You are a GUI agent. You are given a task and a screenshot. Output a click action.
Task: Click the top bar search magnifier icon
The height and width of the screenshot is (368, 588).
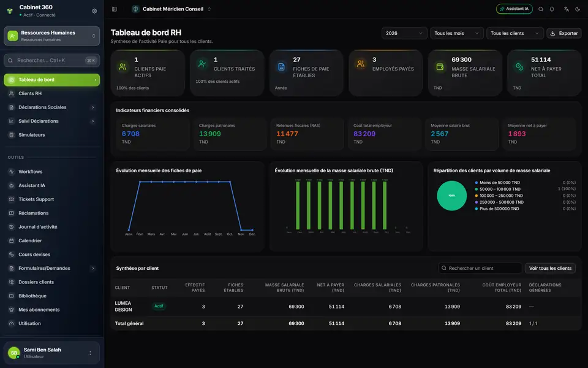pyautogui.click(x=541, y=9)
